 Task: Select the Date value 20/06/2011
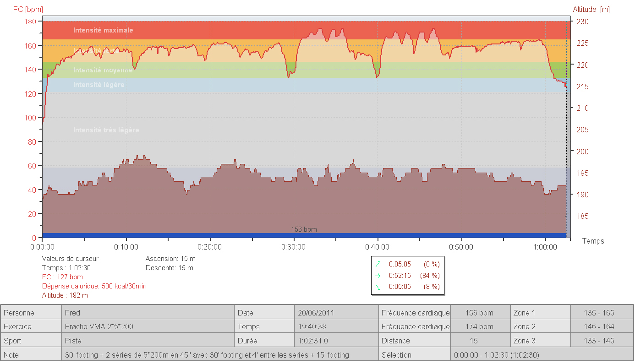tap(316, 313)
